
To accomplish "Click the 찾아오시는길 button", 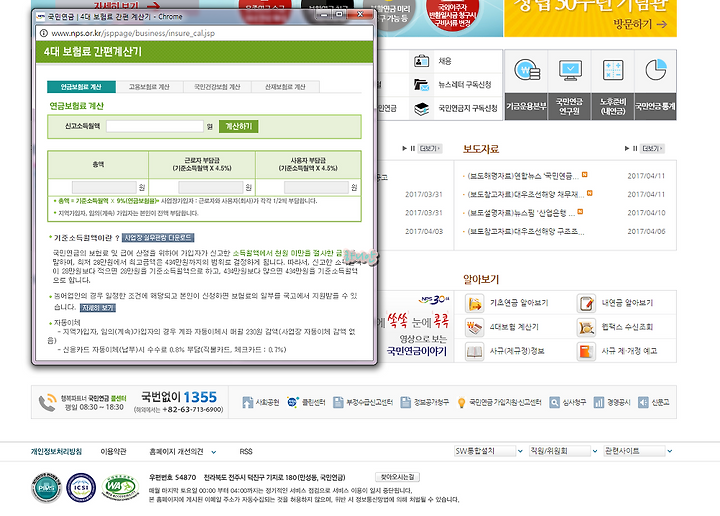I will 398,477.
